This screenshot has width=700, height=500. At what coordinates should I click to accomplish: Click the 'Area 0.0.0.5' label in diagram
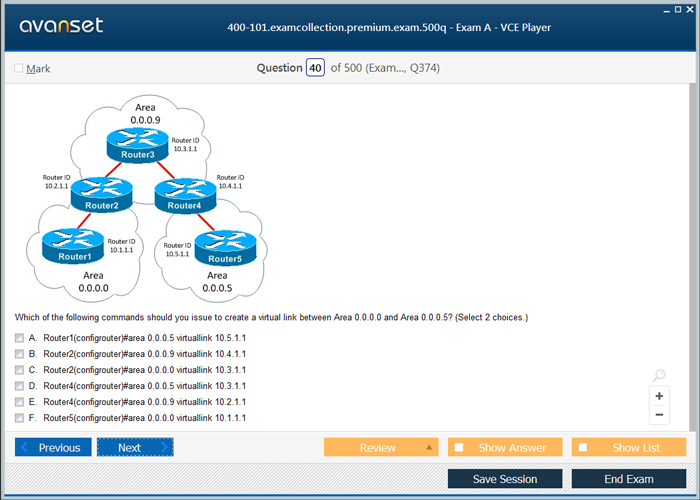coord(217,282)
